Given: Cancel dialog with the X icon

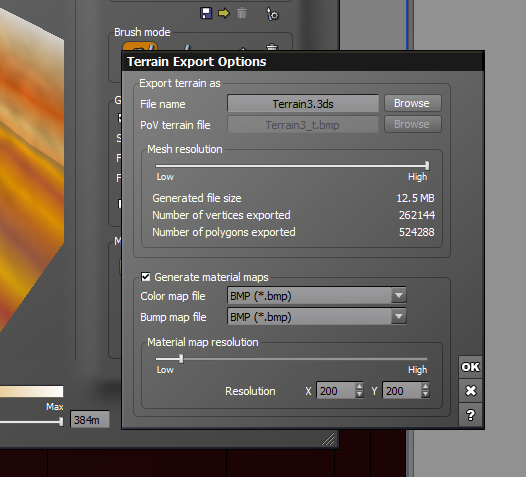Looking at the screenshot, I should point(470,390).
